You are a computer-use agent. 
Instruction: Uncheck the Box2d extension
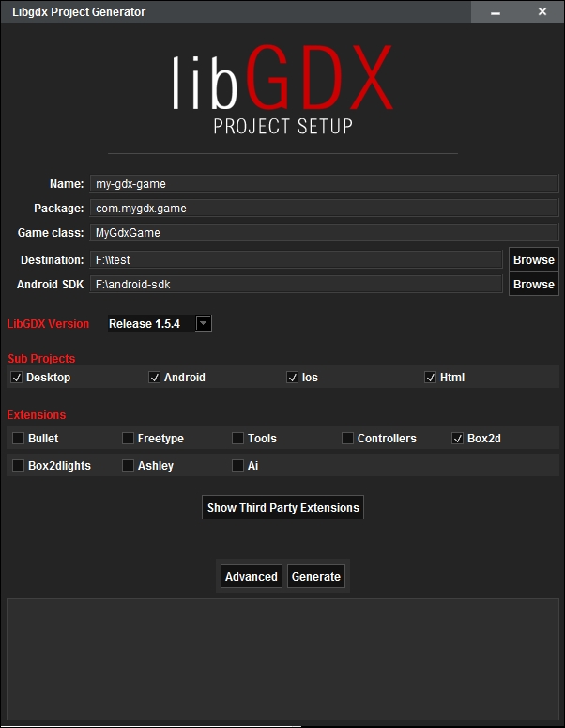[x=457, y=439]
